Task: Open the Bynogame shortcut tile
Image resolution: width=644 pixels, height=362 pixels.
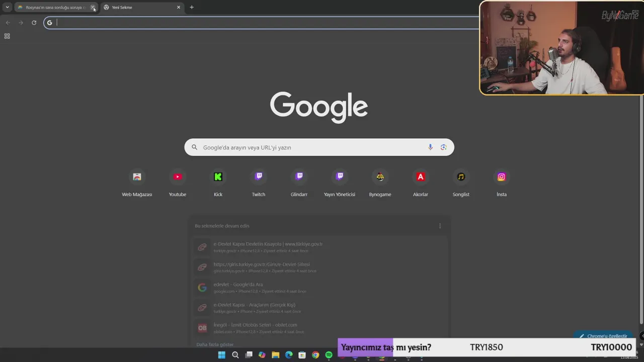Action: (380, 184)
